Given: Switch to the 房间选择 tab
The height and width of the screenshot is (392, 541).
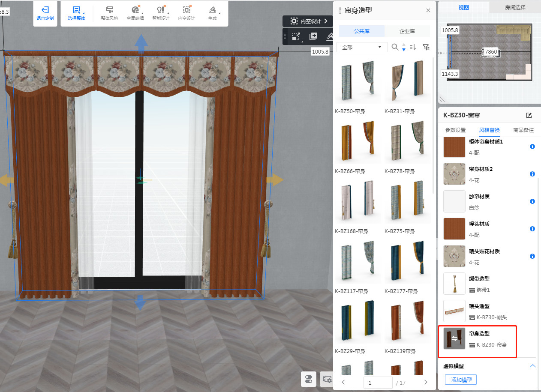Looking at the screenshot, I should (x=515, y=7).
